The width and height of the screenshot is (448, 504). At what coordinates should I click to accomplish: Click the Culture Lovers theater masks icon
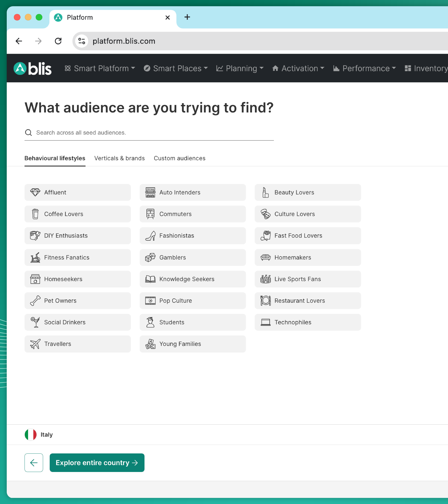[x=265, y=214]
